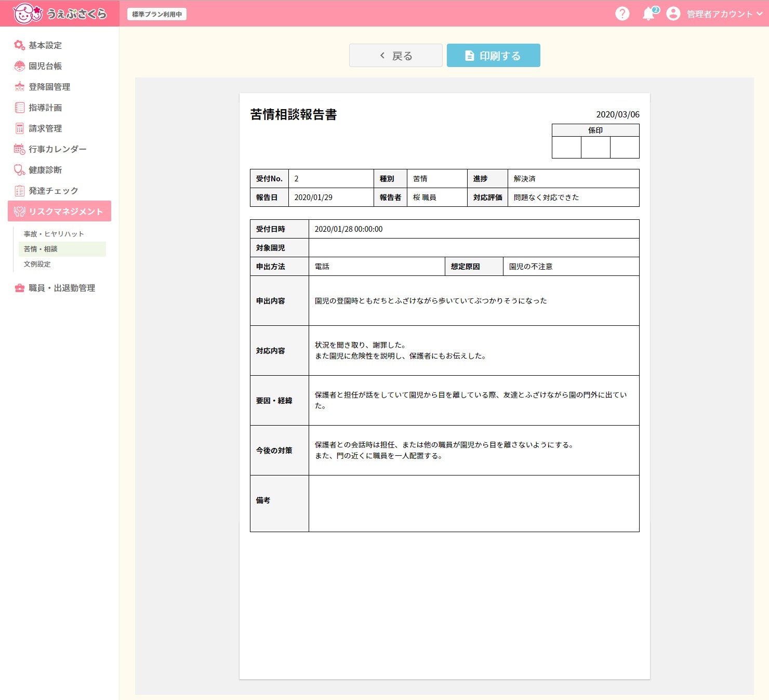Open the 指導計画 menu
The image size is (769, 700).
point(60,108)
